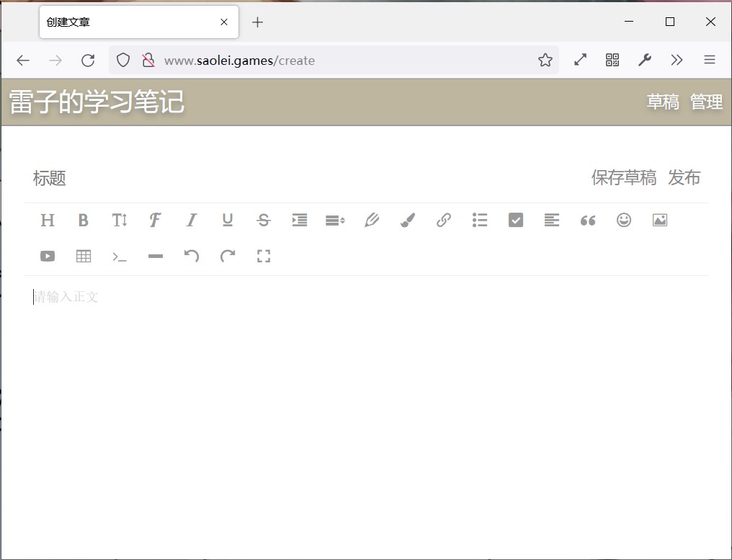
Task: Open the font size dropdown
Action: point(120,221)
